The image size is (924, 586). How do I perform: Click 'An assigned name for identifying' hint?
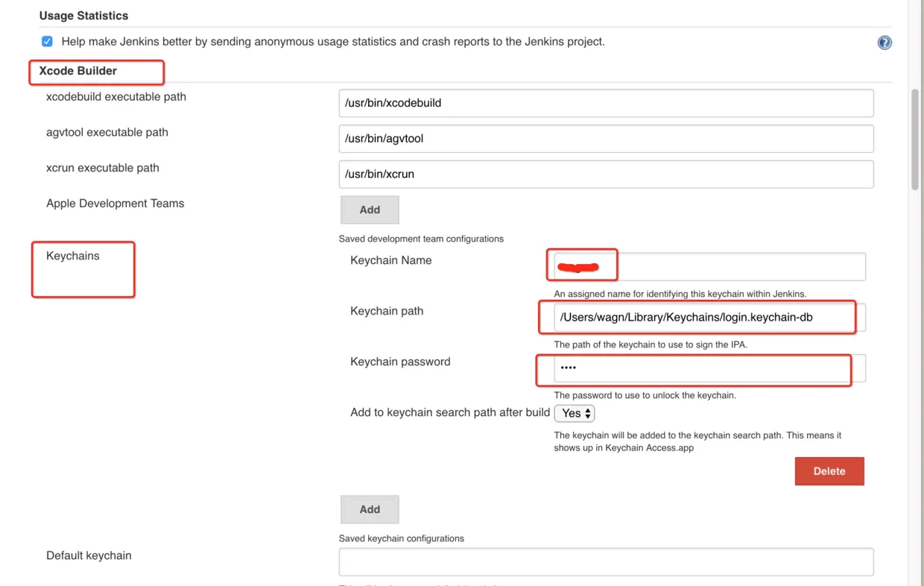[680, 294]
